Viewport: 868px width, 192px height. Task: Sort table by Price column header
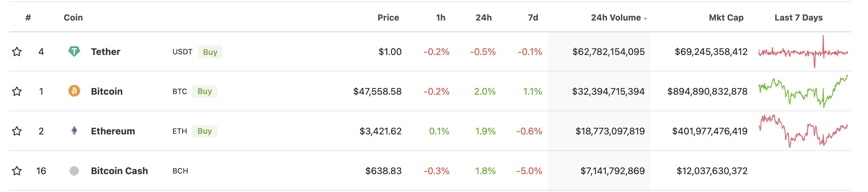388,18
